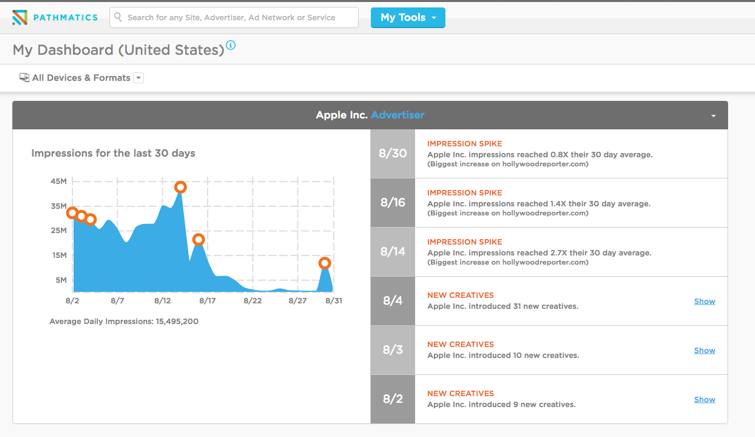Show creatives for the 8/2 entry

[x=704, y=399]
